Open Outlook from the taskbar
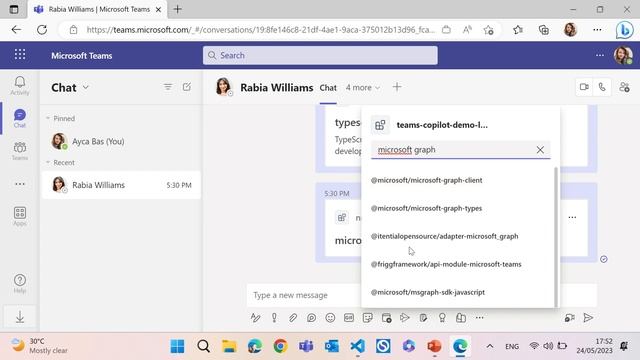 pos(332,346)
